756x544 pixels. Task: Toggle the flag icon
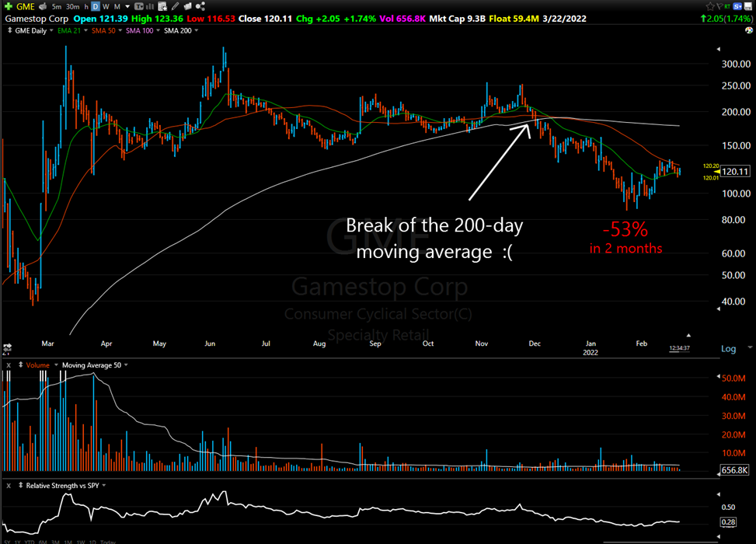719,6
